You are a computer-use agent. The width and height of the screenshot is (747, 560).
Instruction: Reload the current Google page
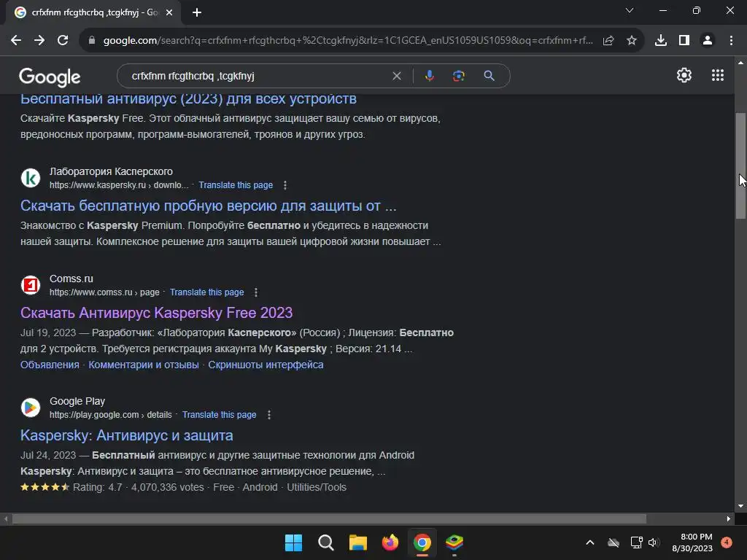(x=63, y=41)
